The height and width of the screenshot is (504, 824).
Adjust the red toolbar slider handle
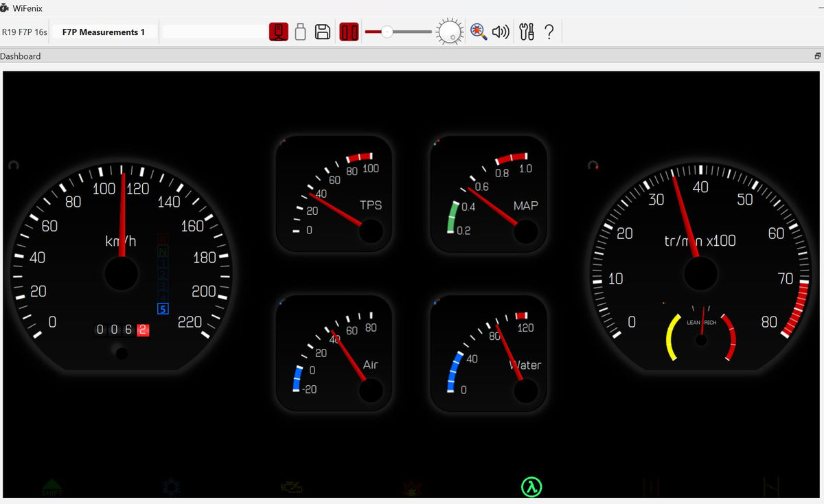(x=387, y=32)
